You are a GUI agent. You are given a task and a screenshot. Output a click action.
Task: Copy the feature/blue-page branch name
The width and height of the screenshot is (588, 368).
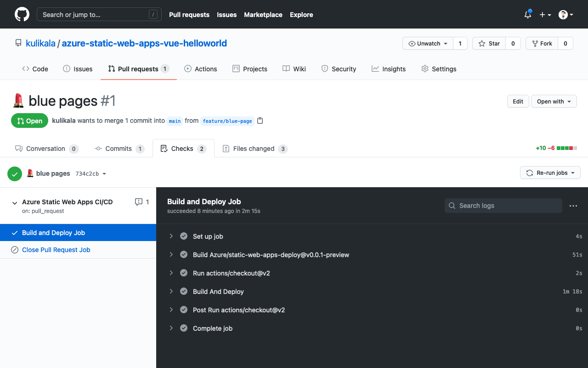point(260,121)
